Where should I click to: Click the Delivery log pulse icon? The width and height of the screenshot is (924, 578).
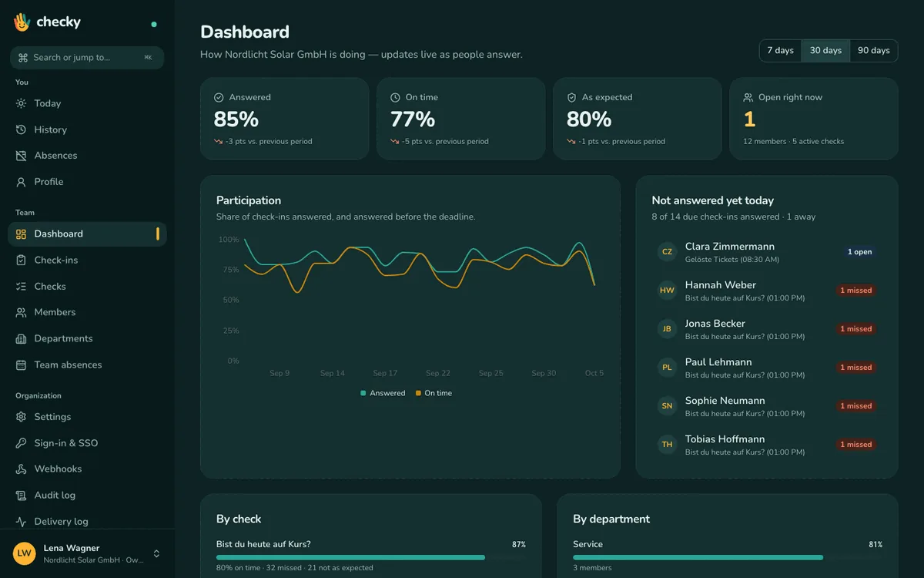21,521
